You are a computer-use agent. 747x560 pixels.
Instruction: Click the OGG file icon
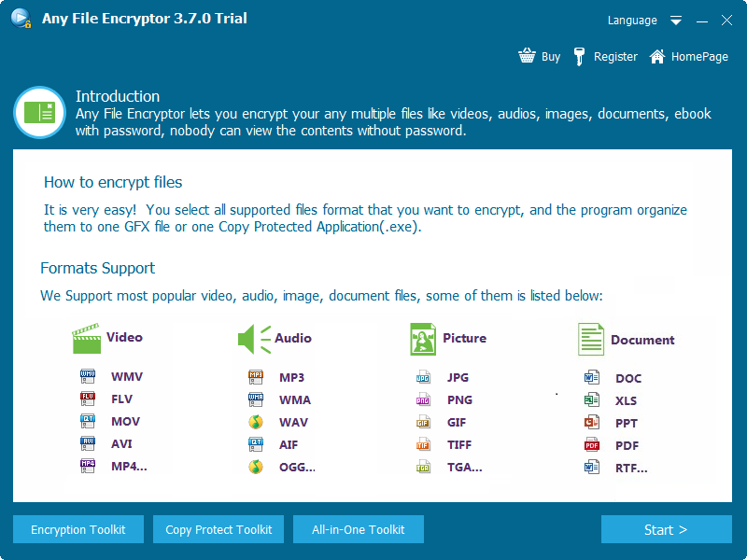pyautogui.click(x=256, y=467)
